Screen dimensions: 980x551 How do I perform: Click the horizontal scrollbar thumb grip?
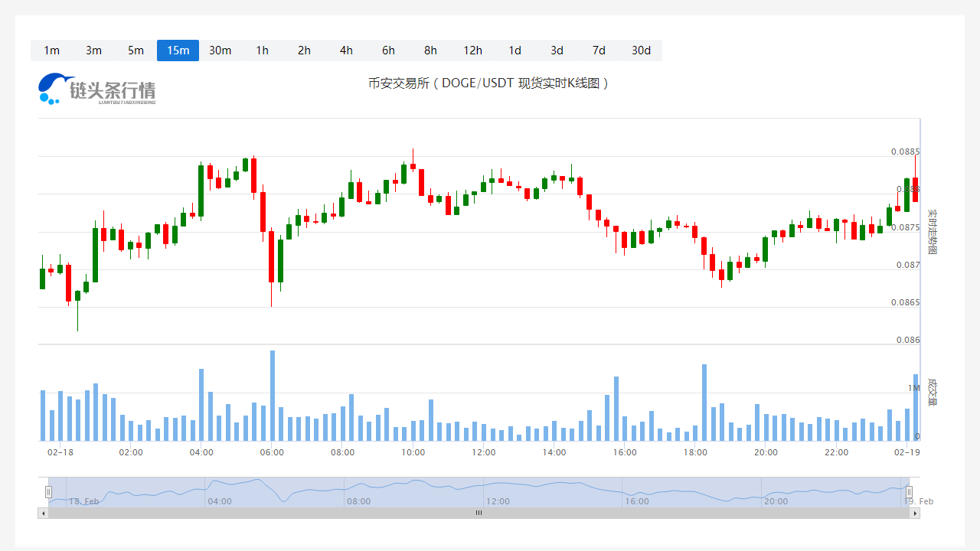point(479,514)
